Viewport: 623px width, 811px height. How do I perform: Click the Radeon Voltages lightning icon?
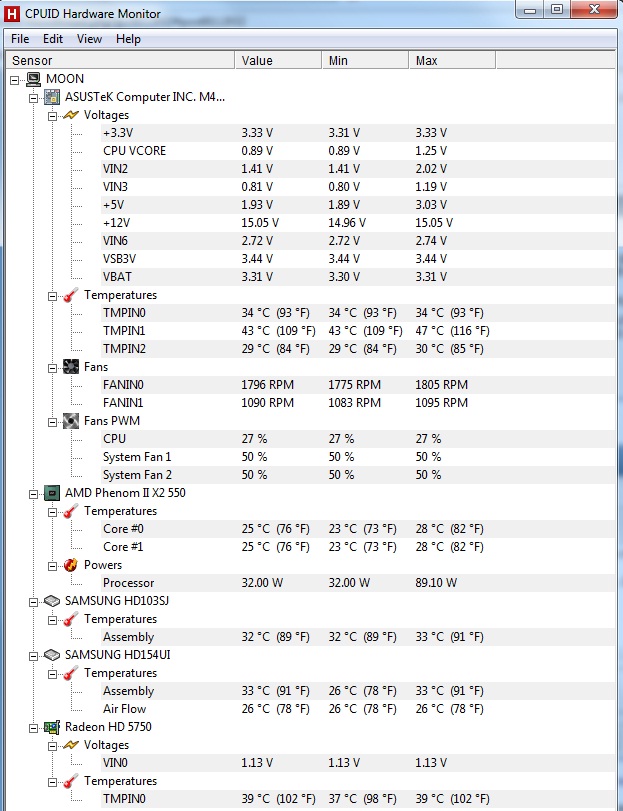(71, 745)
